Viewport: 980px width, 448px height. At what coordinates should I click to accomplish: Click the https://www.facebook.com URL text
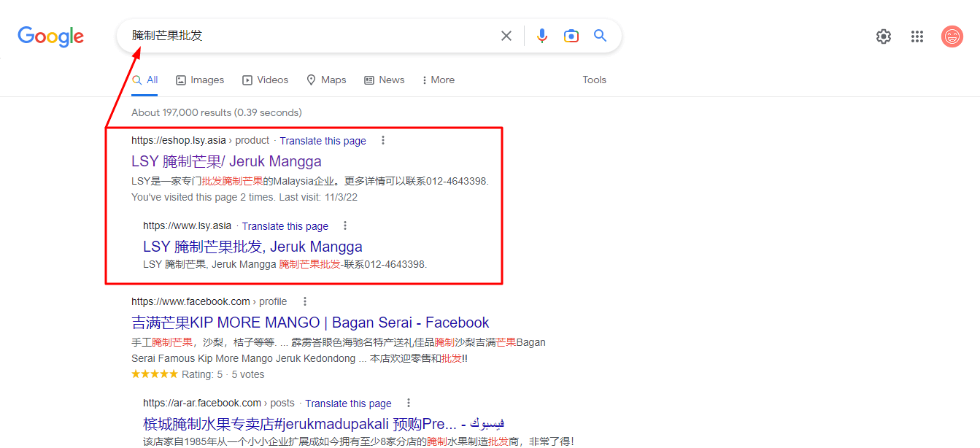coord(190,301)
